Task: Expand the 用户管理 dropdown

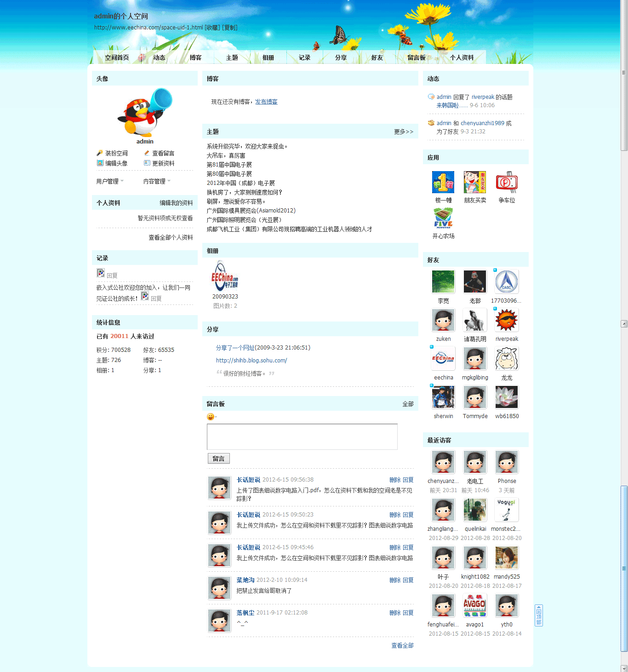Action: click(x=110, y=181)
